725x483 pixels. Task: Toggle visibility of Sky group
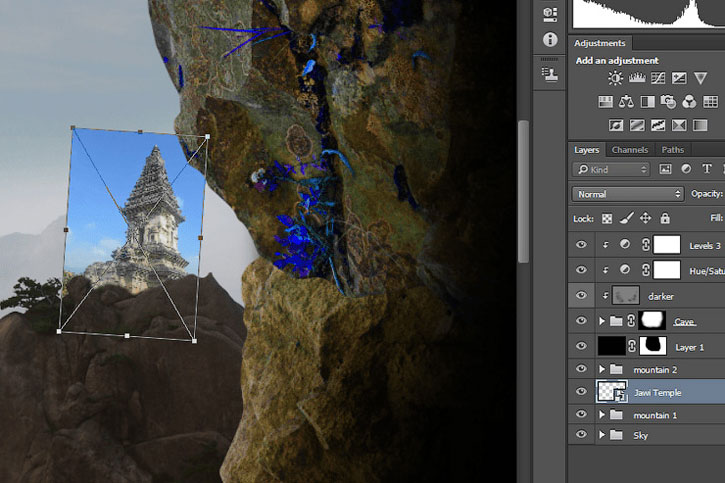[581, 434]
